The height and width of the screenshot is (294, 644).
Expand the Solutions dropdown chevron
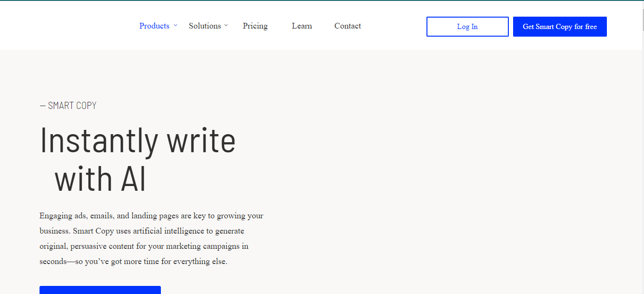point(226,25)
